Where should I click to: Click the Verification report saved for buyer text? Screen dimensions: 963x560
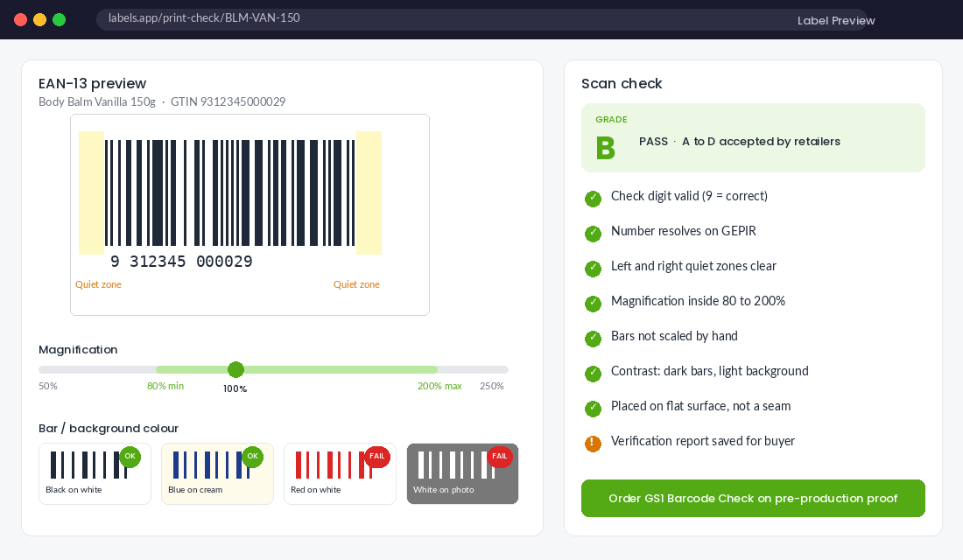(x=703, y=442)
